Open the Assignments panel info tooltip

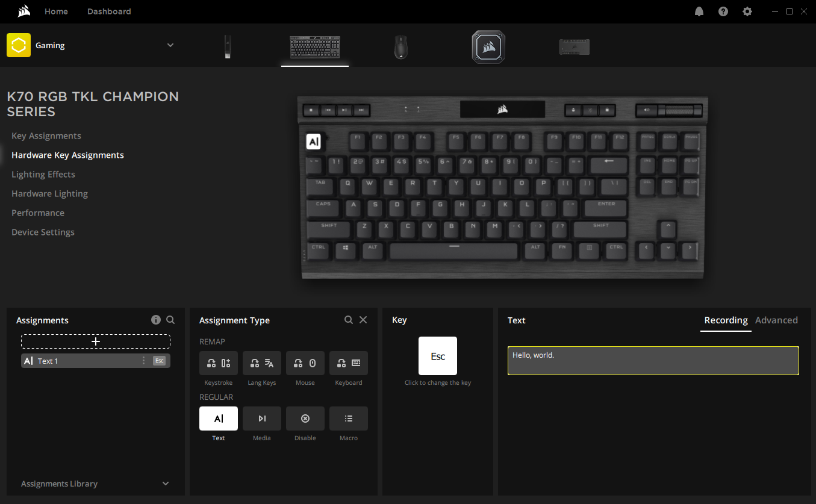click(156, 320)
